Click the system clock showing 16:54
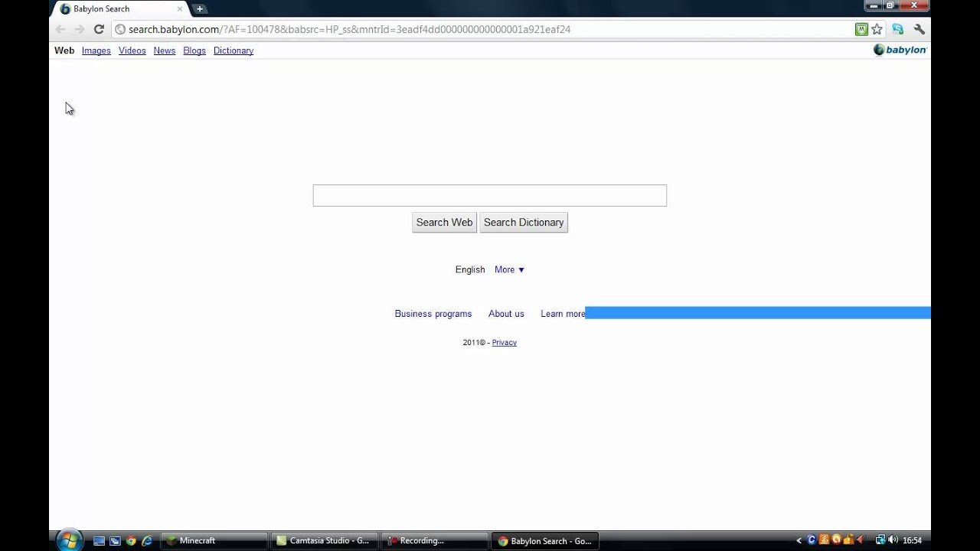The width and height of the screenshot is (980, 551). tap(912, 540)
